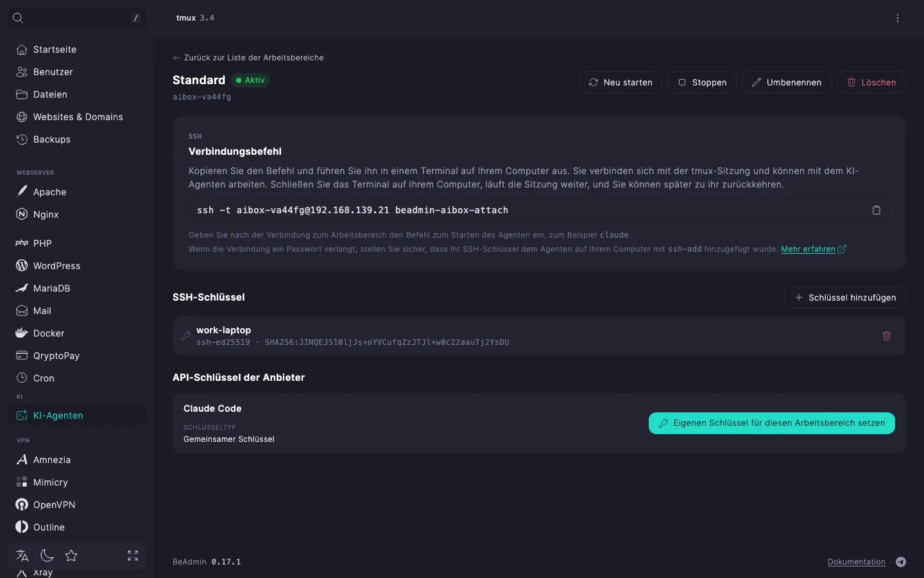Go to Mimicry VPN page
Screen dimensions: 924x578
point(77,482)
